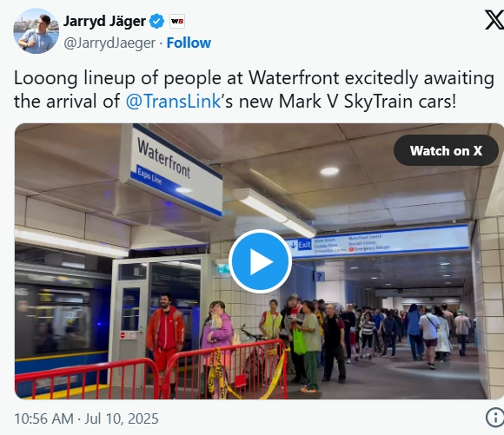Viewport: 504px width, 435px height.
Task: Follow @JarrydJaeger
Action: pos(189,43)
